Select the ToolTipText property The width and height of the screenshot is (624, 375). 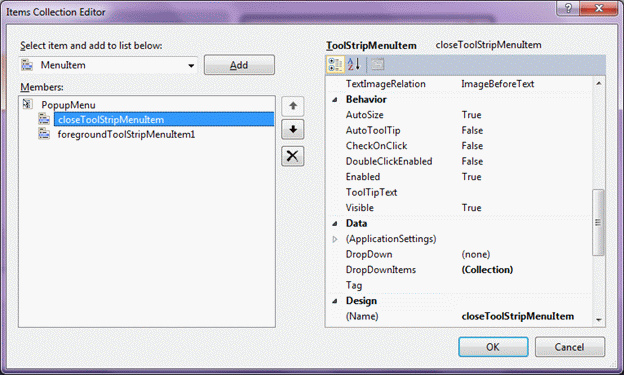pos(371,192)
